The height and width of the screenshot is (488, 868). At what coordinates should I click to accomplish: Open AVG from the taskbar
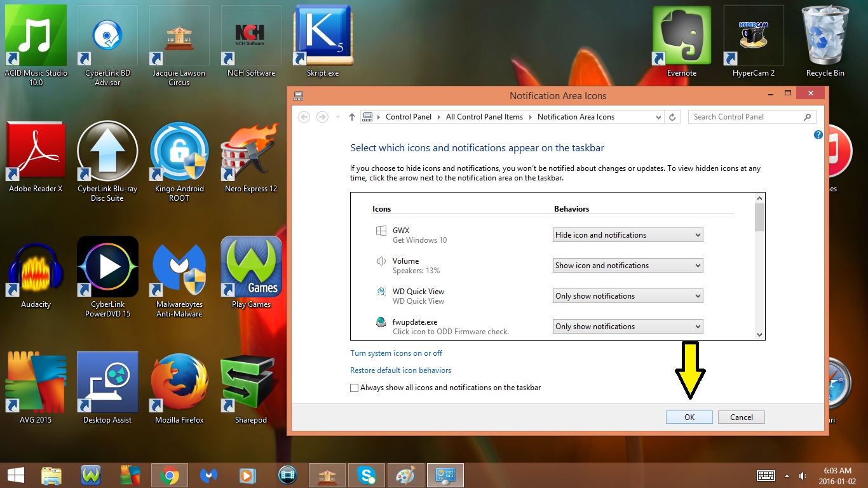pyautogui.click(x=130, y=475)
